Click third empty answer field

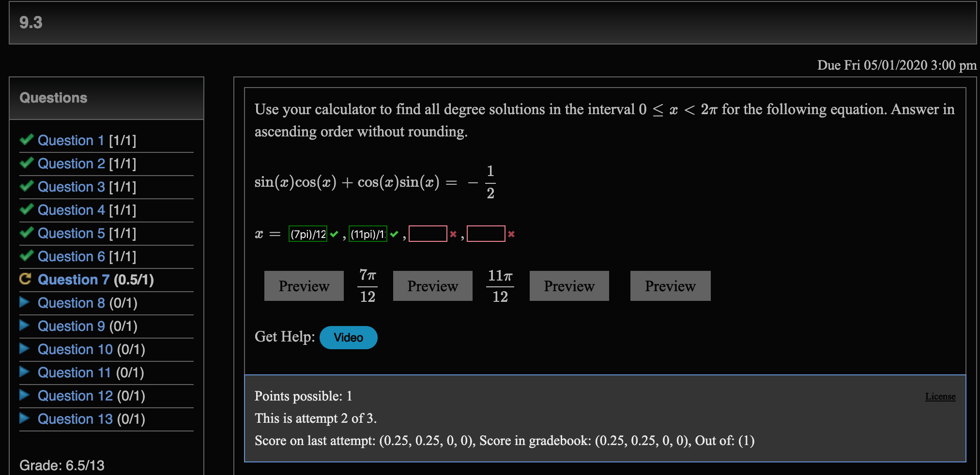click(x=428, y=234)
